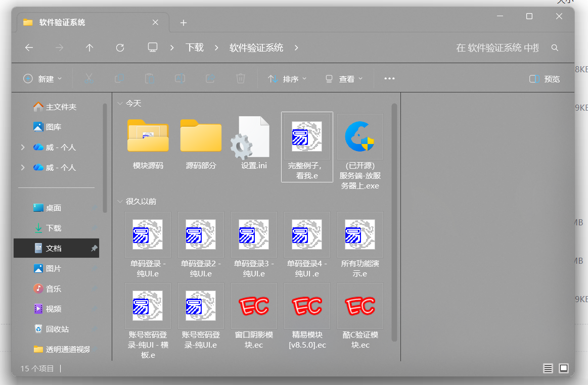
Task: Switch to details view at bottom right
Action: [548, 369]
